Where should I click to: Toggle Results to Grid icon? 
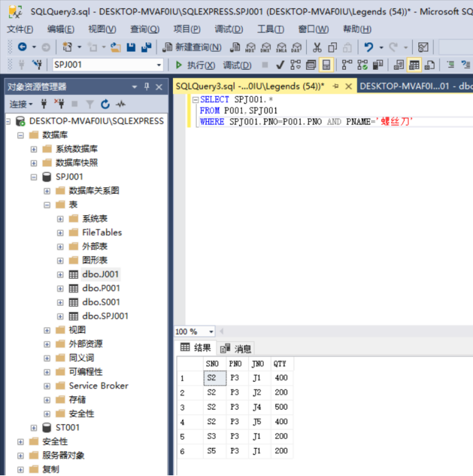pos(414,65)
